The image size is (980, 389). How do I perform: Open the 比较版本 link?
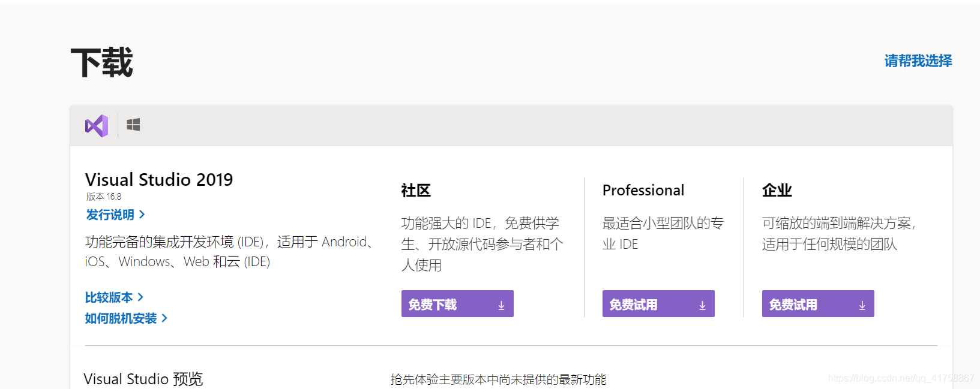109,297
